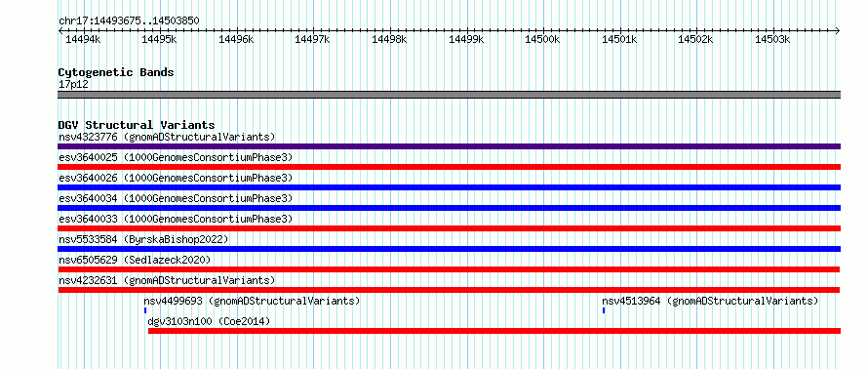Select the dark purple nsv4323776 variant bar
Viewport: 868px width, 369px height.
[449, 146]
